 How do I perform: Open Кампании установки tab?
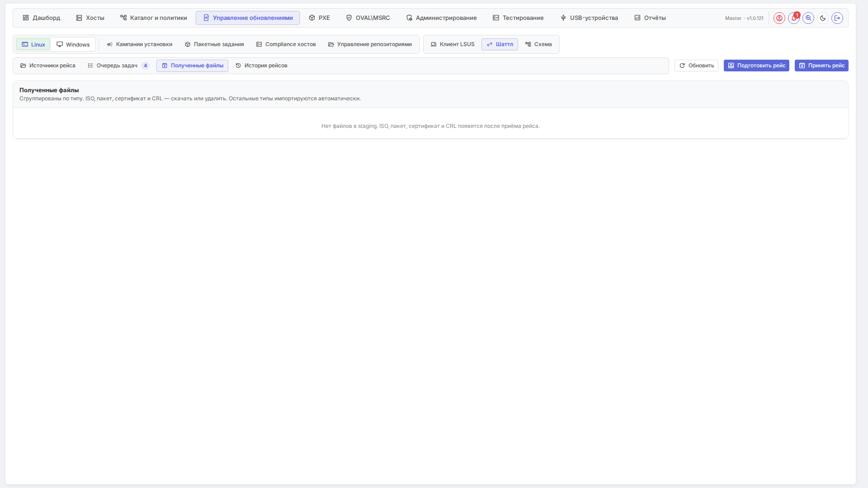[139, 44]
